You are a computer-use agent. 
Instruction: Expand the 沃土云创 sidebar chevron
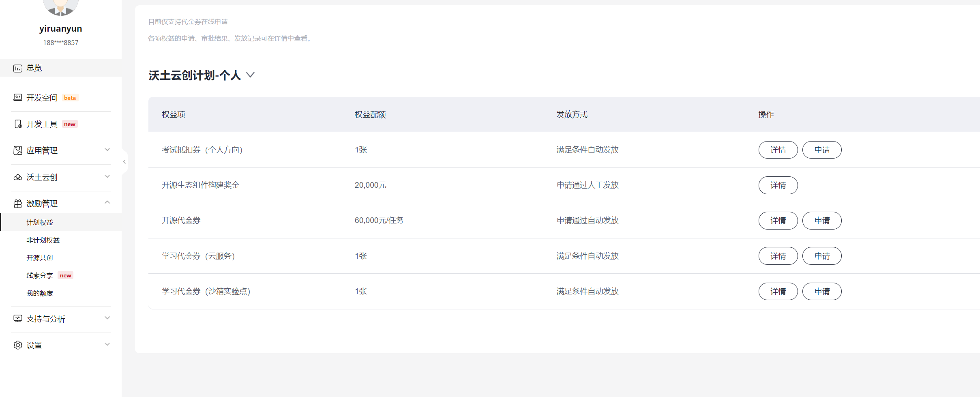[x=107, y=176]
